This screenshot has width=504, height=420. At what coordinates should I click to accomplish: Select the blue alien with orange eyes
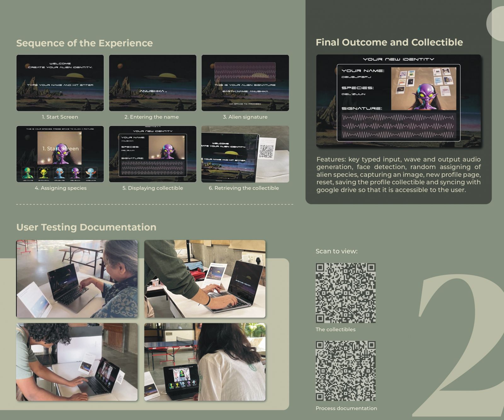pyautogui.click(x=59, y=173)
